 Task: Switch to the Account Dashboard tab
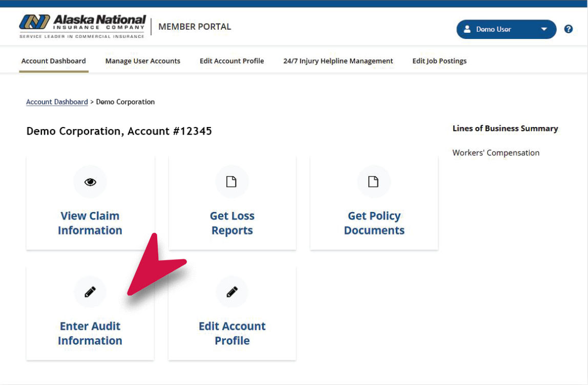pos(54,61)
